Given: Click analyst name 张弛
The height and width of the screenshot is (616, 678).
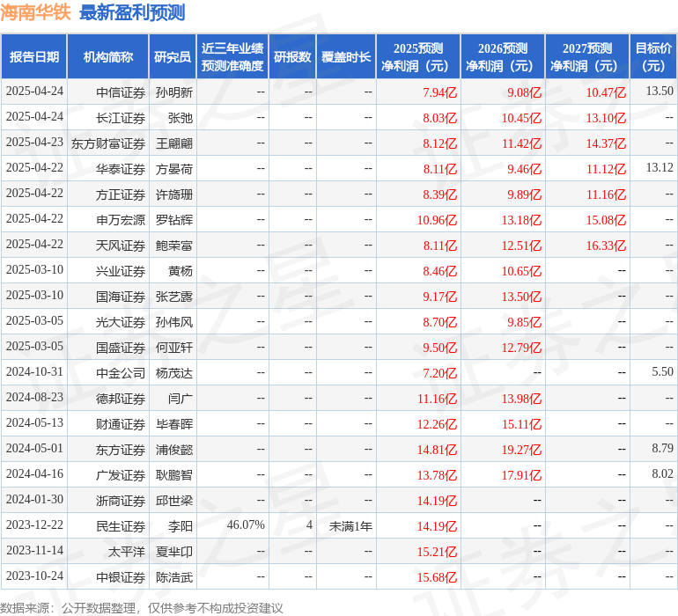Looking at the screenshot, I should click(x=181, y=118).
